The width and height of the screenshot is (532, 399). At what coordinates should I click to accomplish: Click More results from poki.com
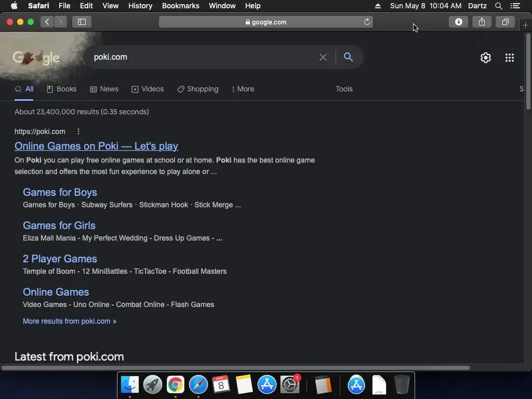[69, 321]
